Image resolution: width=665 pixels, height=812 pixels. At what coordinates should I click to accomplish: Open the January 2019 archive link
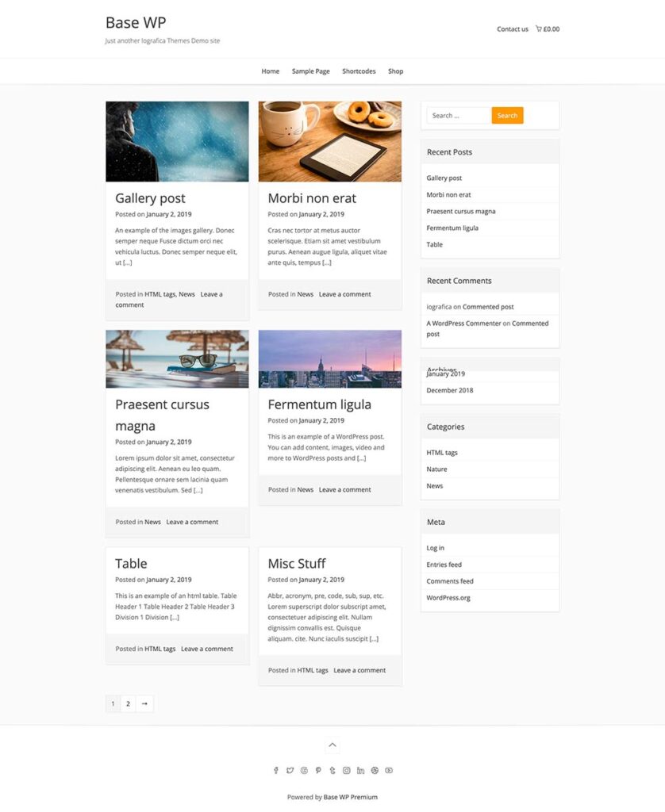[x=448, y=373]
